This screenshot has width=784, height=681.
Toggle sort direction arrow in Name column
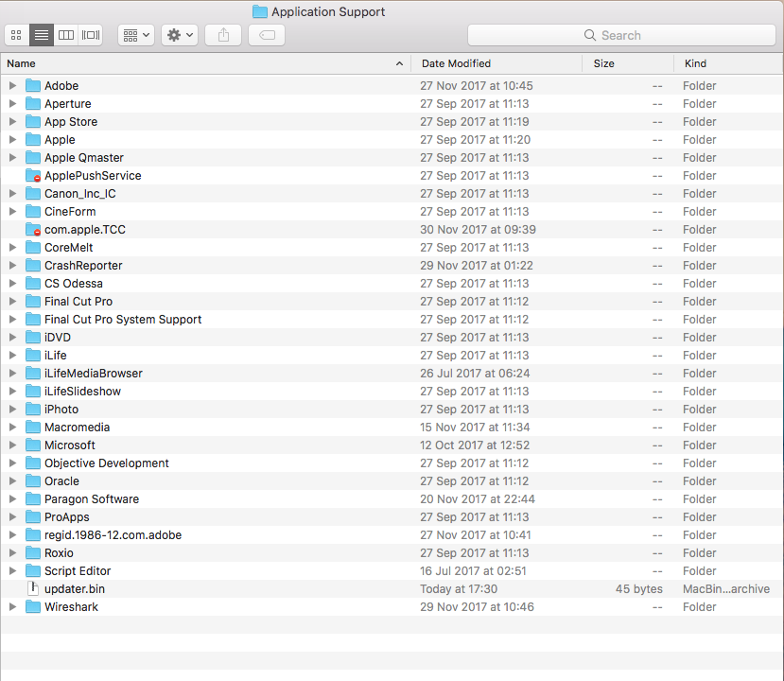pyautogui.click(x=399, y=63)
